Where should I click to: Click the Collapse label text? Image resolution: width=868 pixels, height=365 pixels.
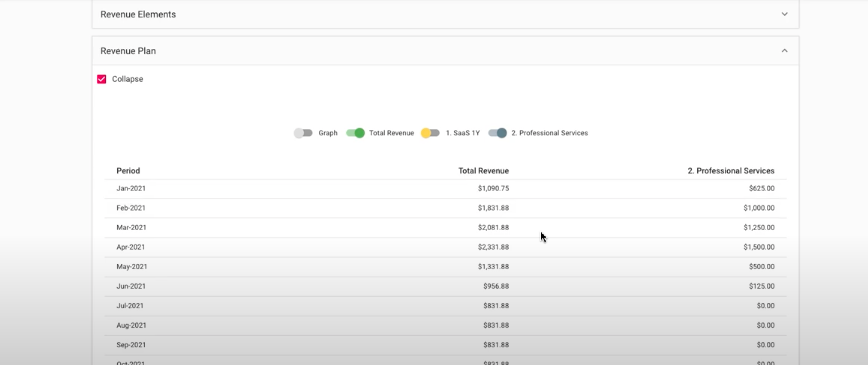pyautogui.click(x=127, y=79)
